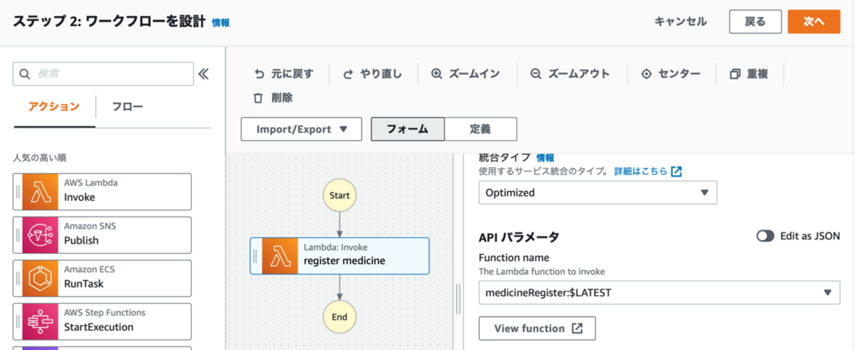Select the AWS Lambda Invoke action
The width and height of the screenshot is (868, 350).
pos(102,192)
